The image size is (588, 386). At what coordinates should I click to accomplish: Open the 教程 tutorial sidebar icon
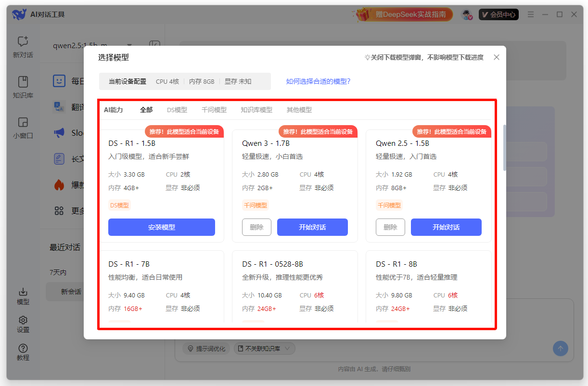[x=23, y=351]
